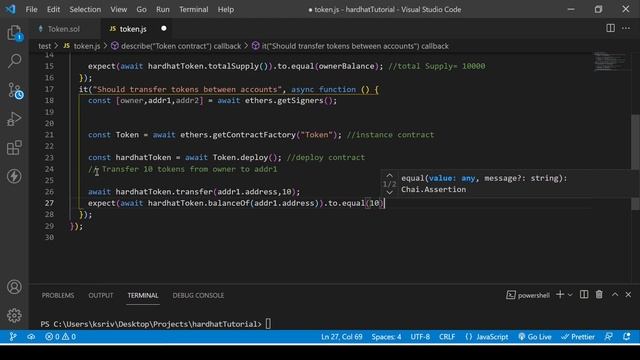Click the it("Should transfer tokens...") breadcrumb
This screenshot has width=640, height=360.
click(350, 46)
